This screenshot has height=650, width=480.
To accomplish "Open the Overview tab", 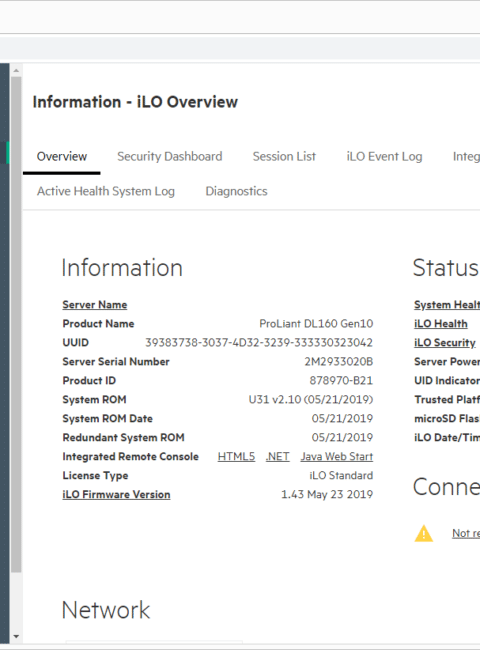I will click(x=62, y=156).
